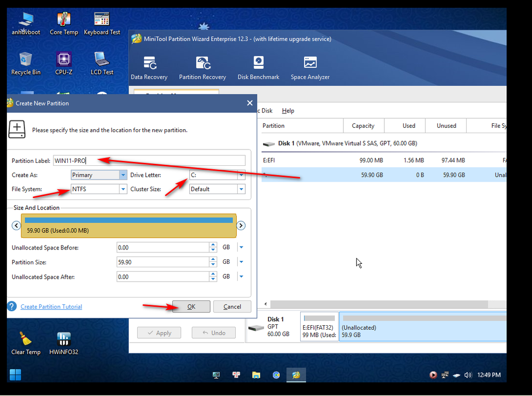Increase Unallocated Space After value
The width and height of the screenshot is (532, 396).
point(213,274)
